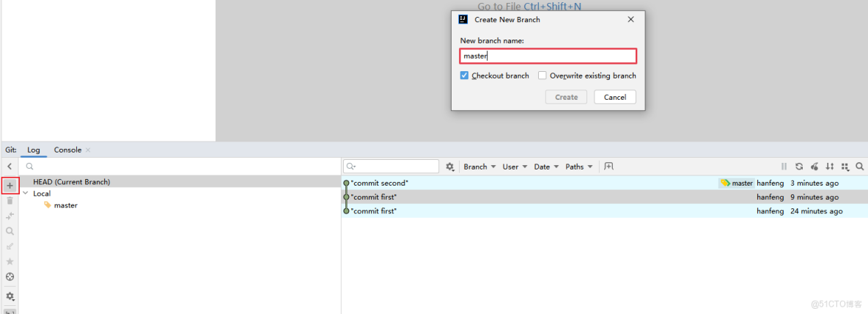
Task: Click the "24 minutes ago" timestamp
Action: [x=817, y=211]
